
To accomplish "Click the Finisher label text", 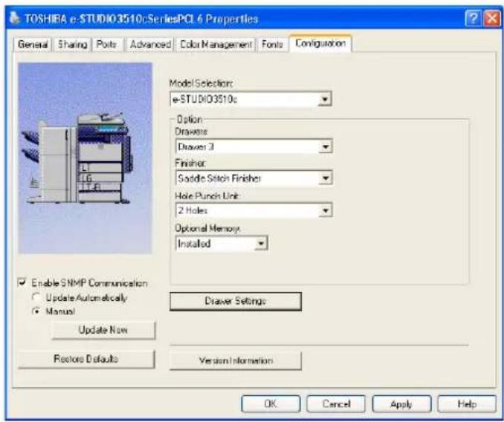I will click(x=190, y=163).
